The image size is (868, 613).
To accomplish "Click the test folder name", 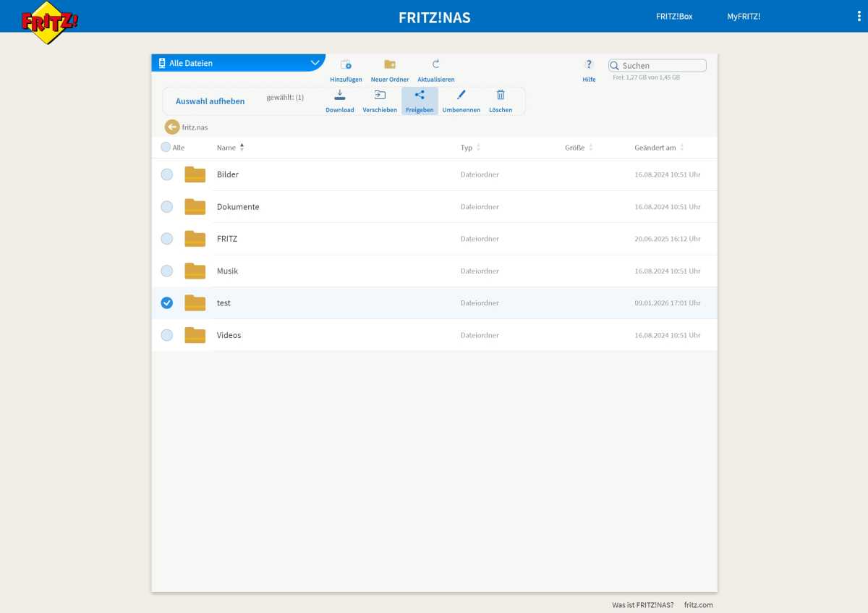I will [224, 303].
